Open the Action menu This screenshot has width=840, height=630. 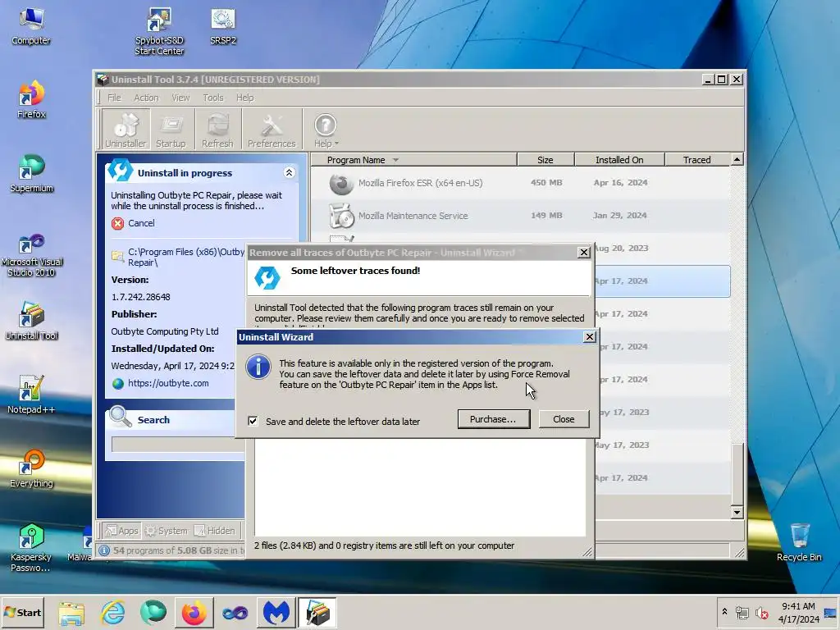coord(146,98)
